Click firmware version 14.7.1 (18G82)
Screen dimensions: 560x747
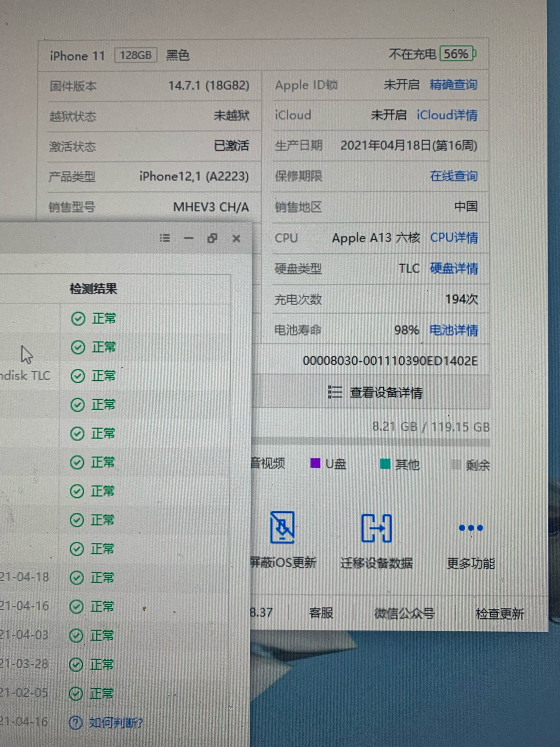tap(209, 86)
